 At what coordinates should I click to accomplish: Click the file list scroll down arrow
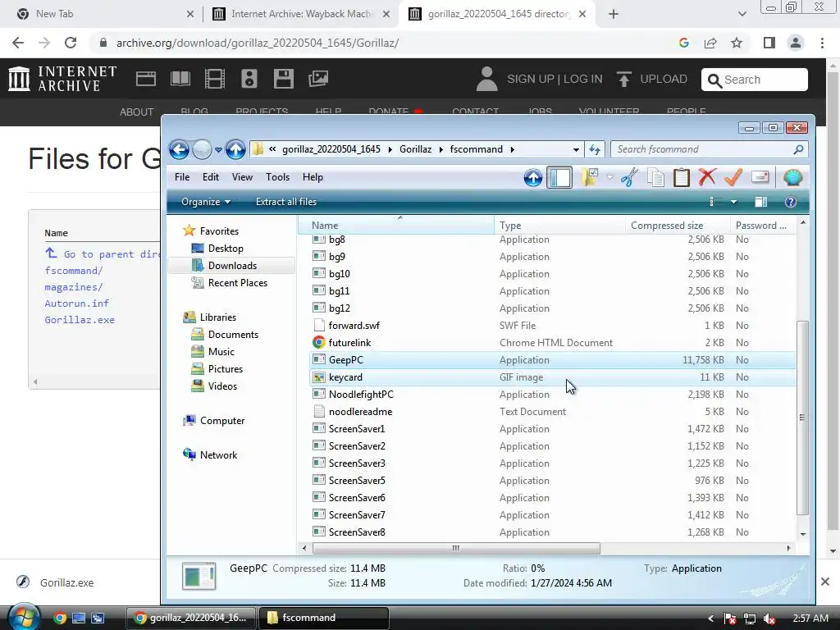click(x=802, y=534)
